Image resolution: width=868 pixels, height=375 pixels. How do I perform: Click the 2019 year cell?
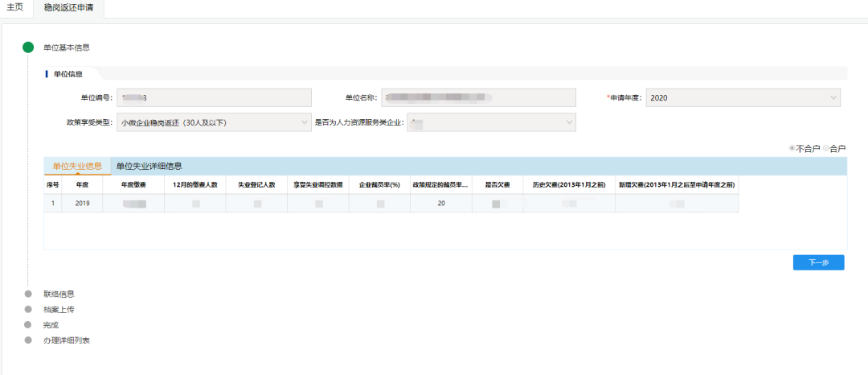click(x=82, y=204)
